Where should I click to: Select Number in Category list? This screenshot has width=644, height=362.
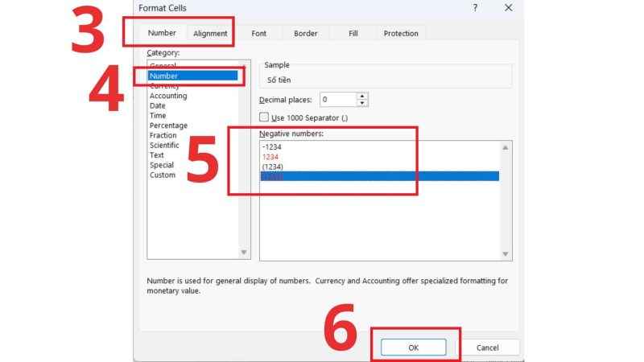192,76
